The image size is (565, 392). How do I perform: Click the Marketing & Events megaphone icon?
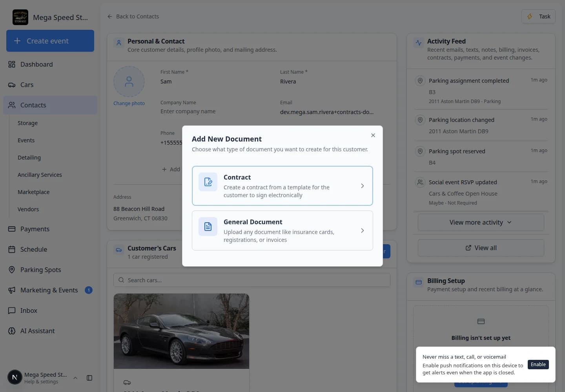click(x=12, y=290)
